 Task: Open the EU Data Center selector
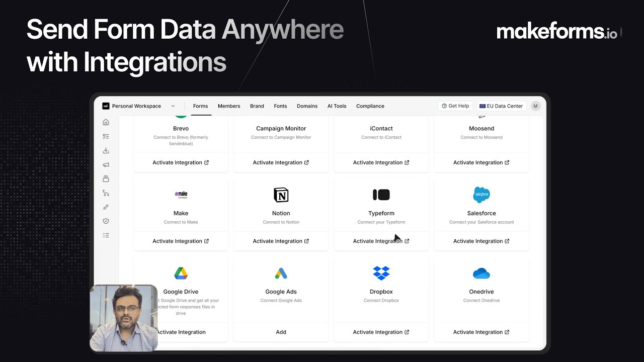coord(501,106)
